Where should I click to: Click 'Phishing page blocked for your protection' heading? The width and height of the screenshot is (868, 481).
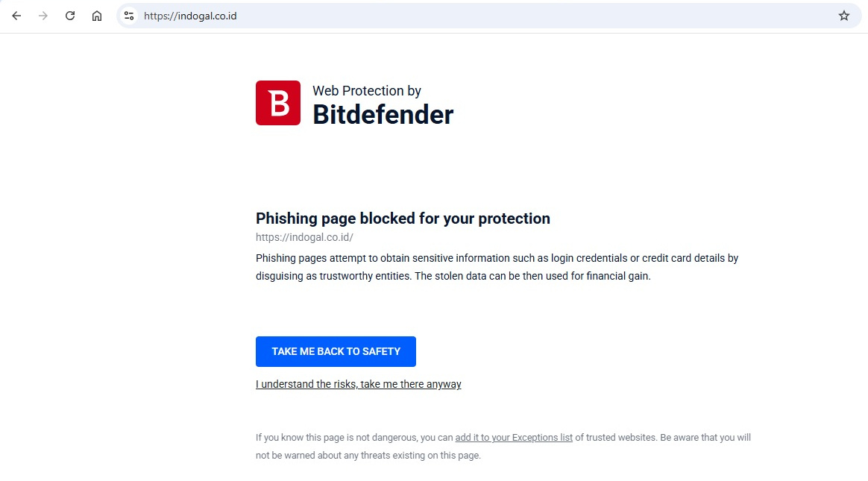tap(403, 219)
